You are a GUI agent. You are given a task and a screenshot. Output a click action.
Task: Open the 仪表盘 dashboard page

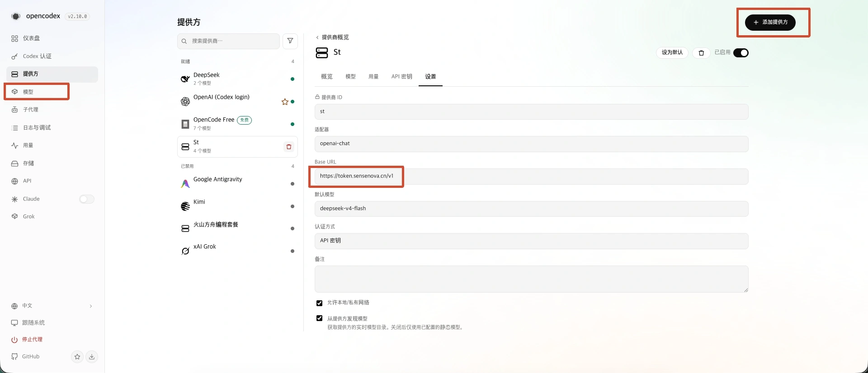tap(52, 38)
